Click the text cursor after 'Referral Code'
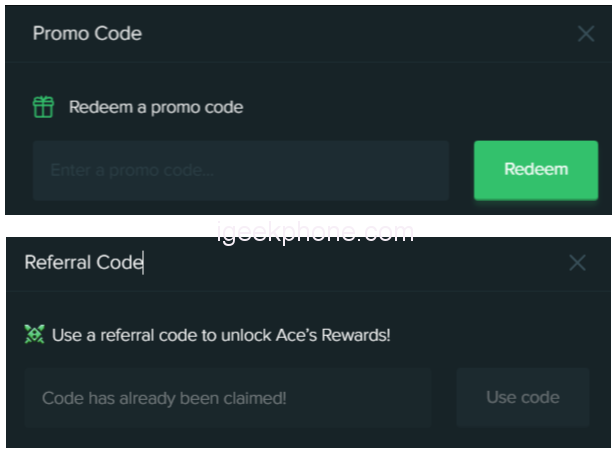The height and width of the screenshot is (452, 616). [144, 263]
